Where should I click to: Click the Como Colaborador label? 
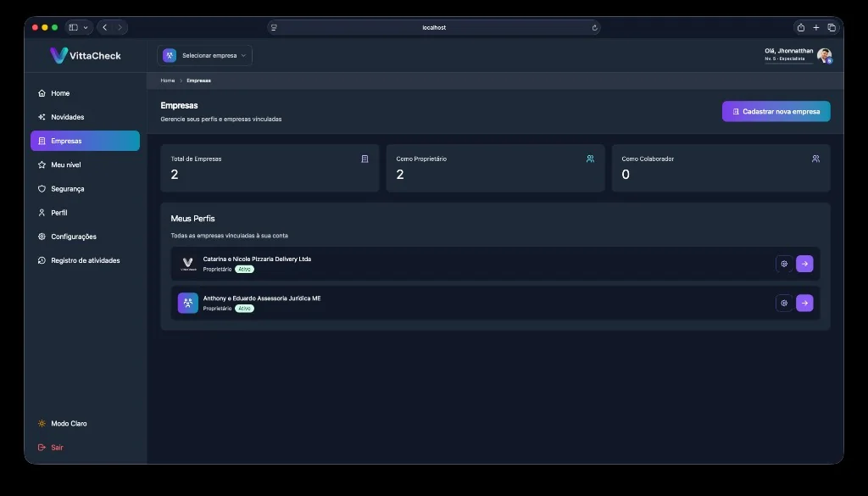click(x=648, y=159)
